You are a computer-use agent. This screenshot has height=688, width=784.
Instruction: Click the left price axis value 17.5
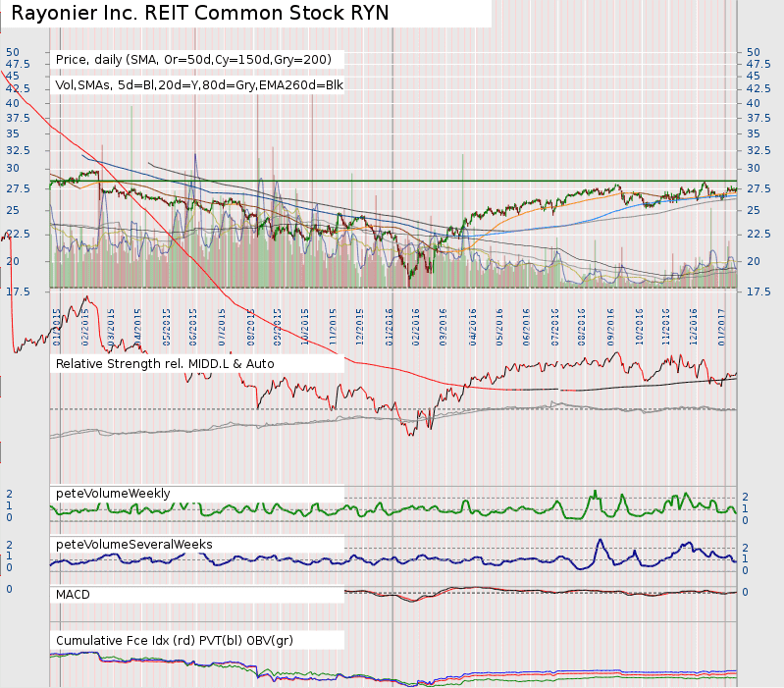click(18, 291)
